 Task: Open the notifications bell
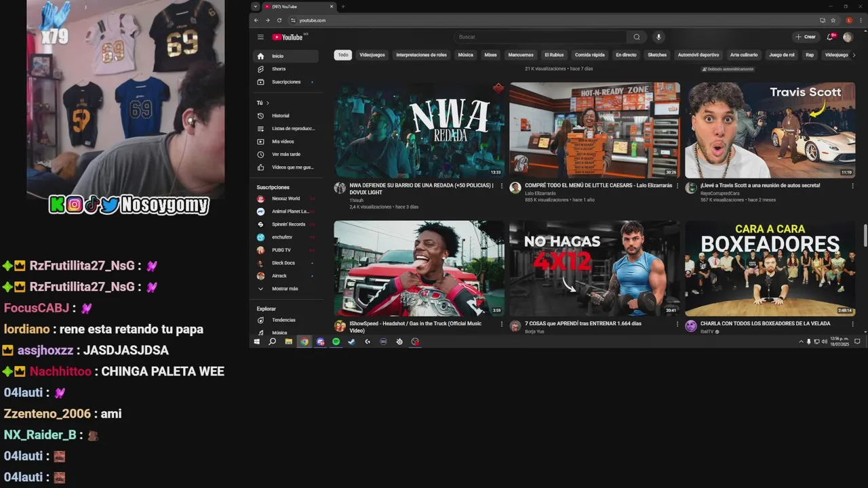(830, 37)
